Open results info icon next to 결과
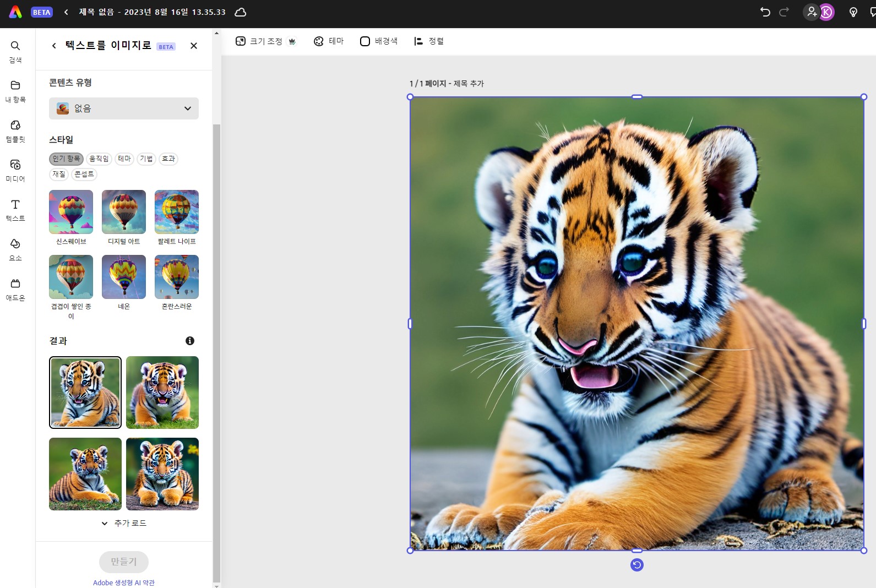 tap(190, 341)
